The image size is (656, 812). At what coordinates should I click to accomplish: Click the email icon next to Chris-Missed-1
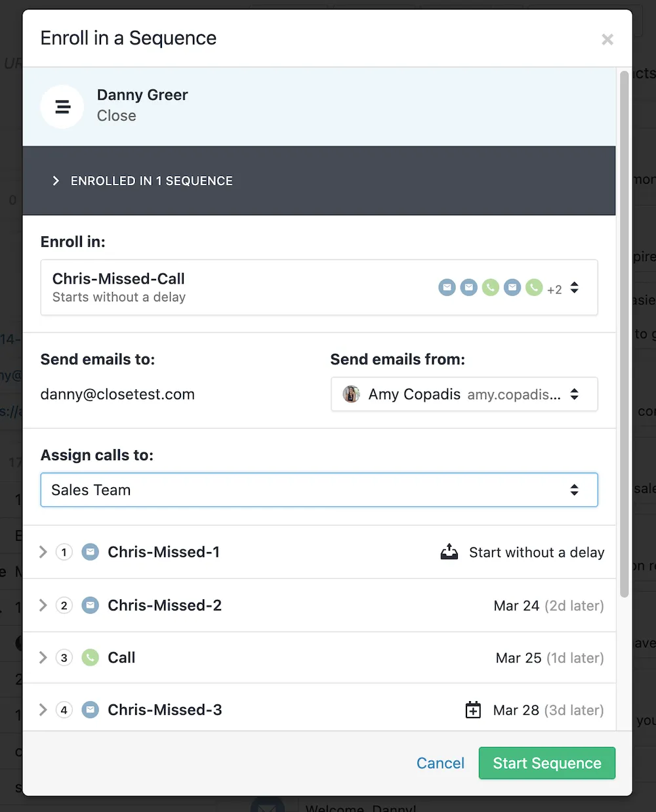91,552
